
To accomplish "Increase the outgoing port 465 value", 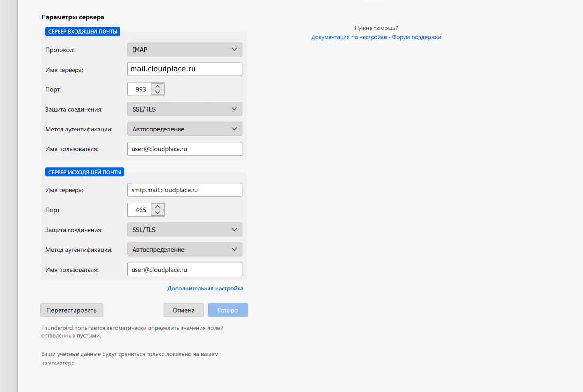I will [x=158, y=207].
